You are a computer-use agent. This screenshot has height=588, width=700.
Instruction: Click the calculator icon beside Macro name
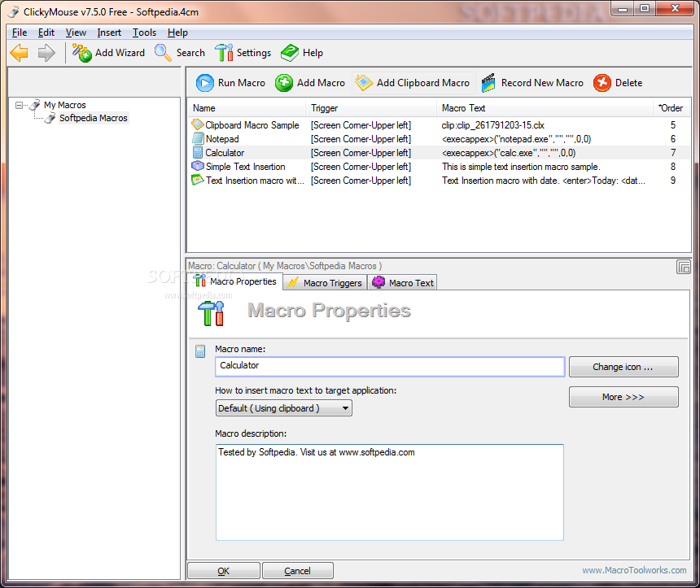click(x=200, y=351)
